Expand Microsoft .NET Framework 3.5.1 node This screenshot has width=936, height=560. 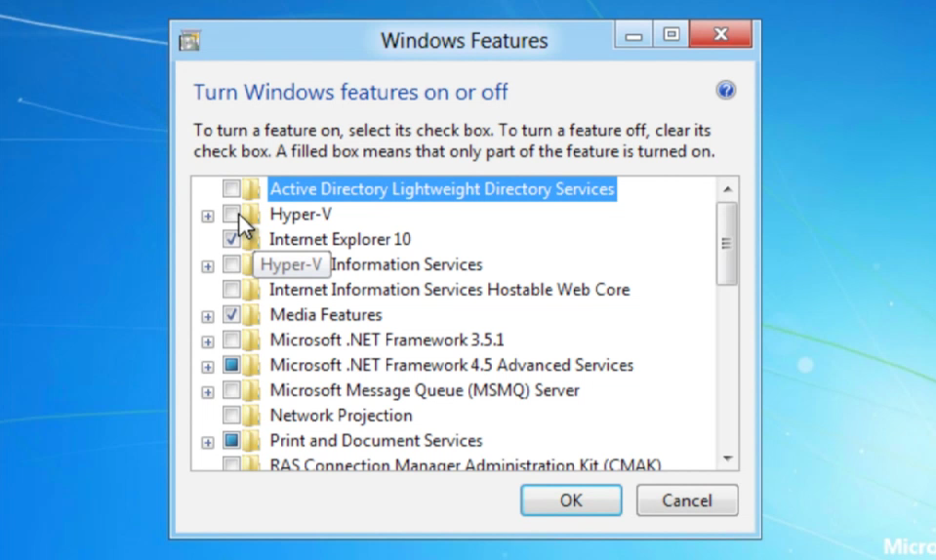point(207,341)
